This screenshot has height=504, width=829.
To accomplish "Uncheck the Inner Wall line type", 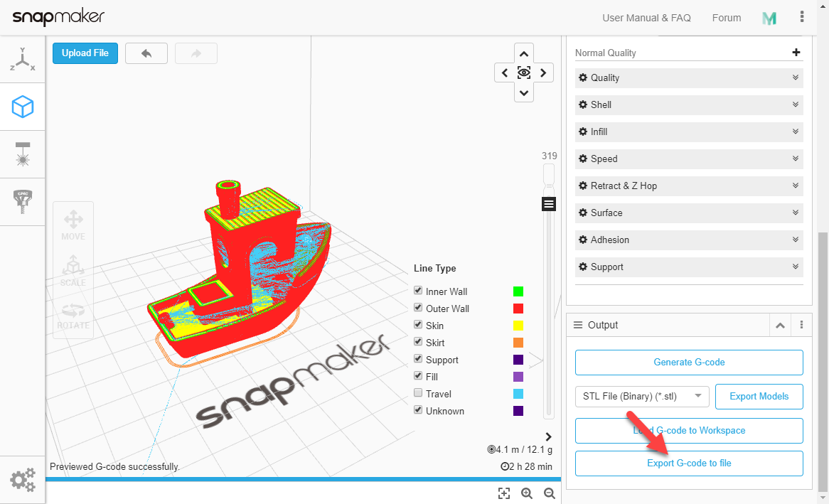I will (417, 290).
